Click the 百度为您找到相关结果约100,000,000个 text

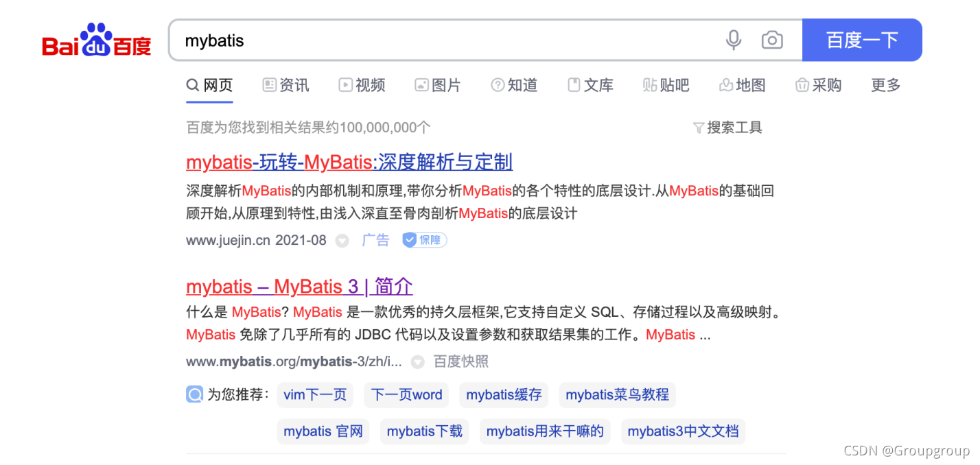pos(309,128)
